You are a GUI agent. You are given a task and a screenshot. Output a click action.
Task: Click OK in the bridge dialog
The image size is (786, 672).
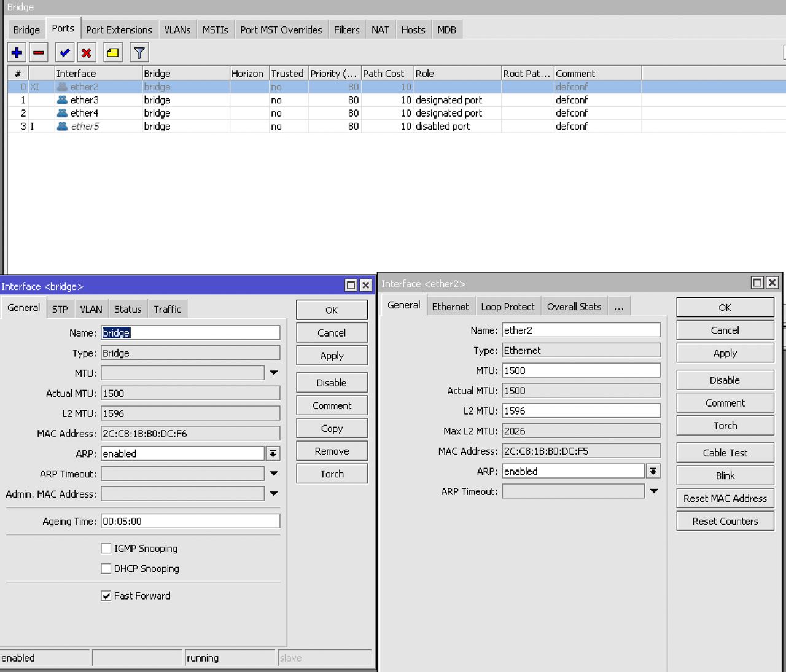(332, 310)
